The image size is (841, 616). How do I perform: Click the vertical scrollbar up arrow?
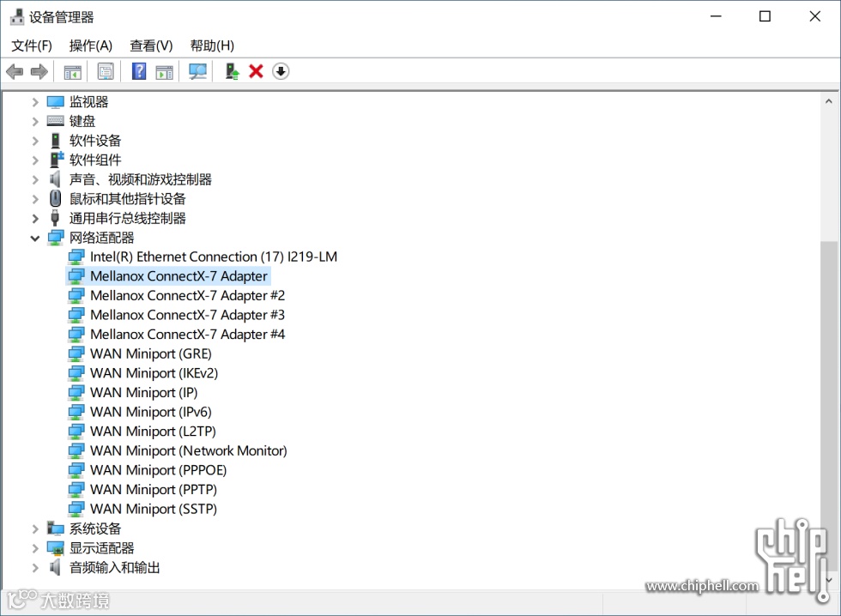[829, 100]
